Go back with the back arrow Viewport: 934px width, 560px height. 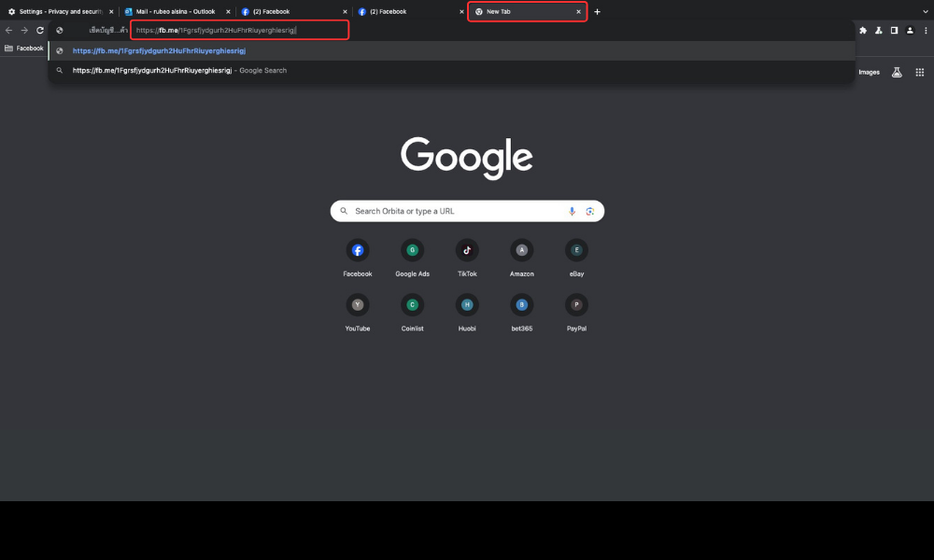tap(9, 31)
